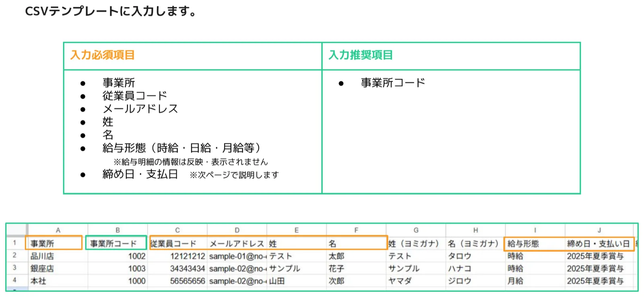This screenshot has width=644, height=297.
Task: Click header cell 姓 in column E
Action: pyautogui.click(x=296, y=243)
